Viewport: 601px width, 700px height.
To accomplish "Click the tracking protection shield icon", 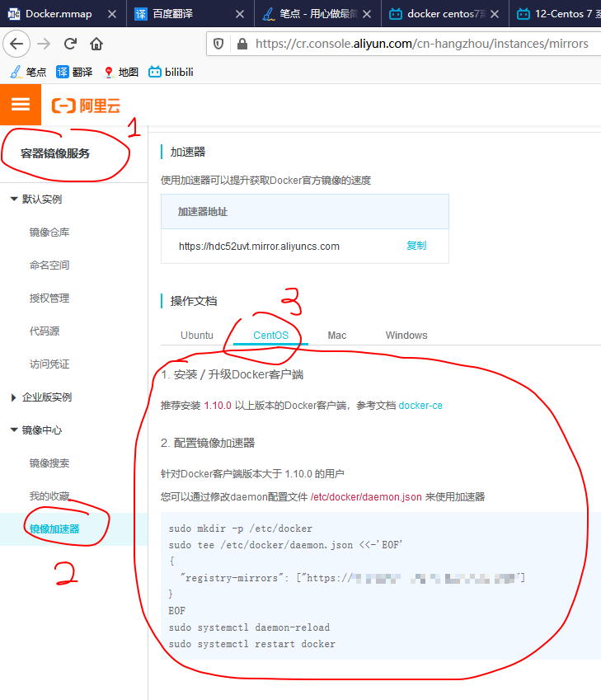I will click(218, 44).
